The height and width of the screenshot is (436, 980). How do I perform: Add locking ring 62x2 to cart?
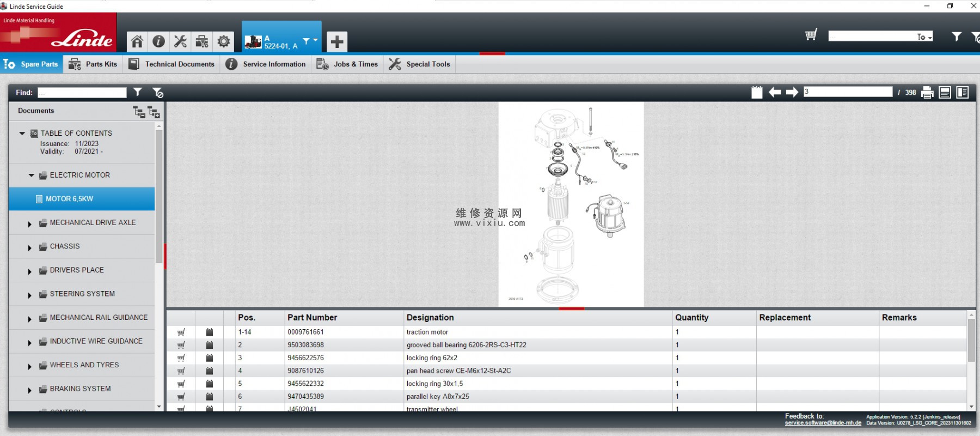tap(181, 358)
